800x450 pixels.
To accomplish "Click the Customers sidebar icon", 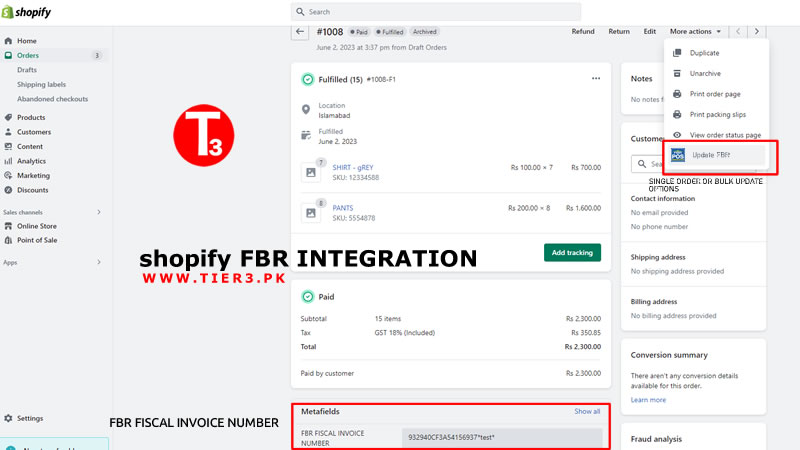I will coord(8,132).
